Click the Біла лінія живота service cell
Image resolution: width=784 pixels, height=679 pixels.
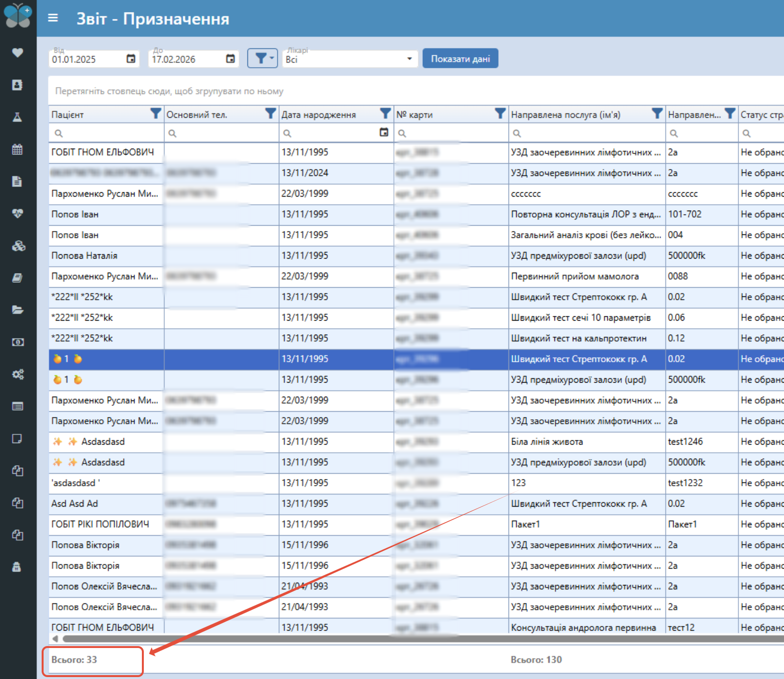point(587,442)
